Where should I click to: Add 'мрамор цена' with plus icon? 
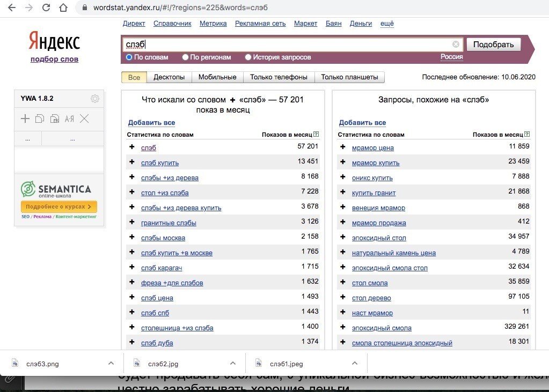click(x=343, y=146)
